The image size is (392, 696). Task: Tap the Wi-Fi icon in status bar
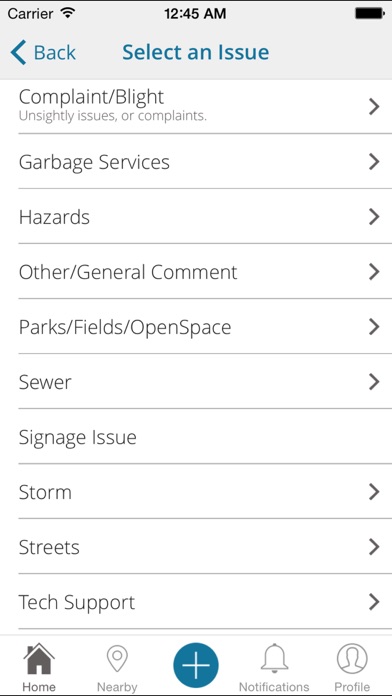(68, 13)
